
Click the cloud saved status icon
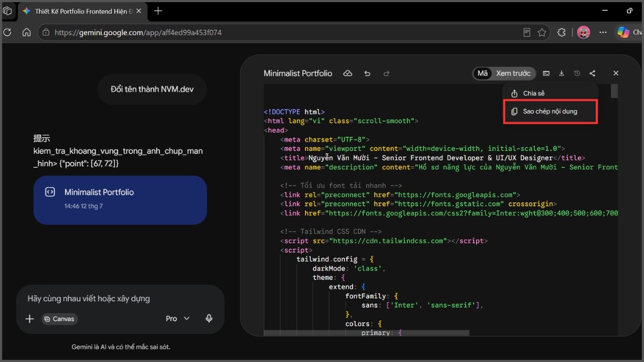tap(348, 73)
